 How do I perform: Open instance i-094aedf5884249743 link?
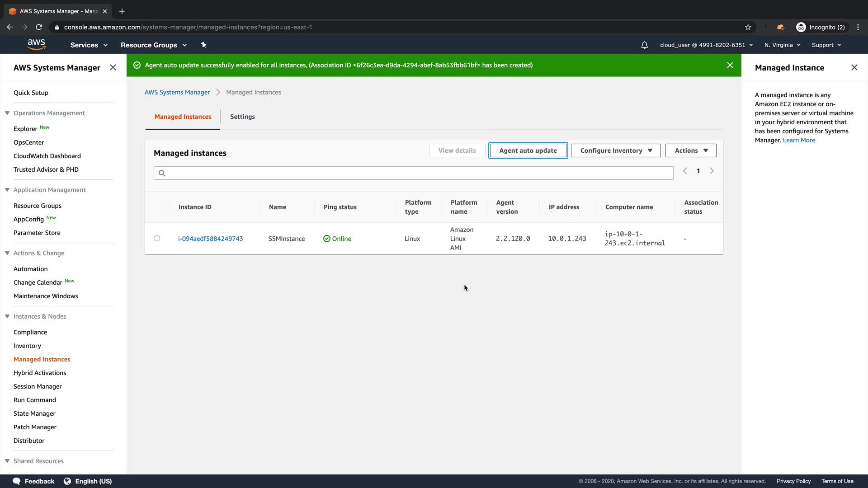210,239
